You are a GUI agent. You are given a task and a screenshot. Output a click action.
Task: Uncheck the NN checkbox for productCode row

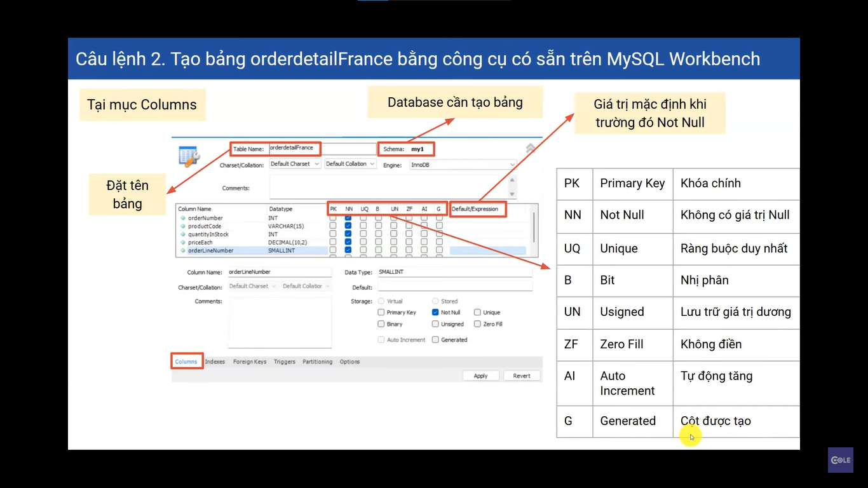tap(348, 226)
